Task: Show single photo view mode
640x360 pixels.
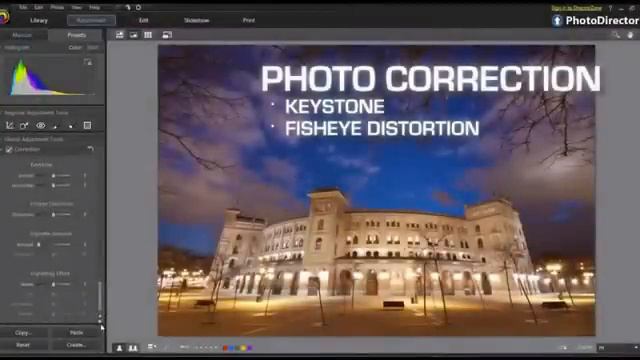Action: coord(119,348)
